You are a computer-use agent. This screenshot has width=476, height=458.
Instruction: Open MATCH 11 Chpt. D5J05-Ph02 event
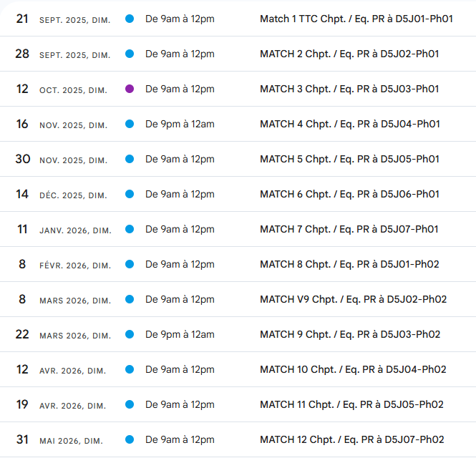(352, 404)
